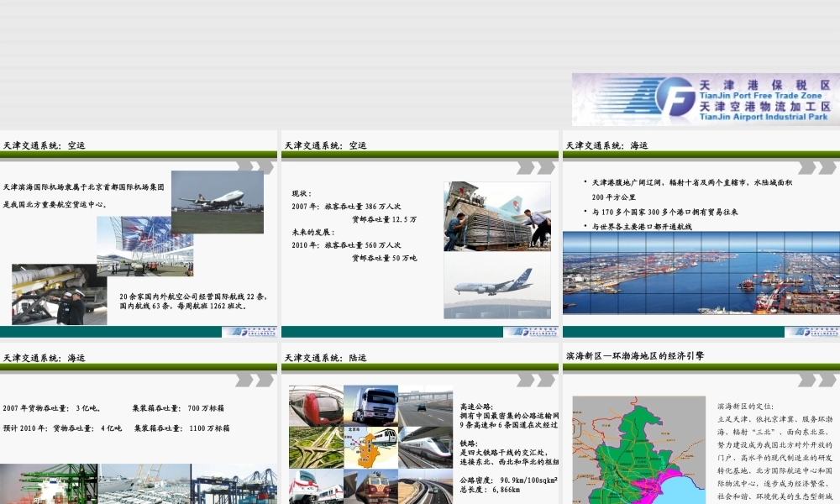Click the 现状: heading text

coord(302,193)
